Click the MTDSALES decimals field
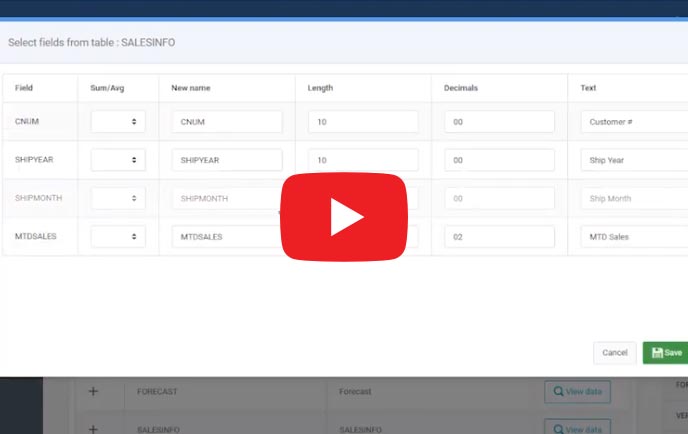 point(499,237)
